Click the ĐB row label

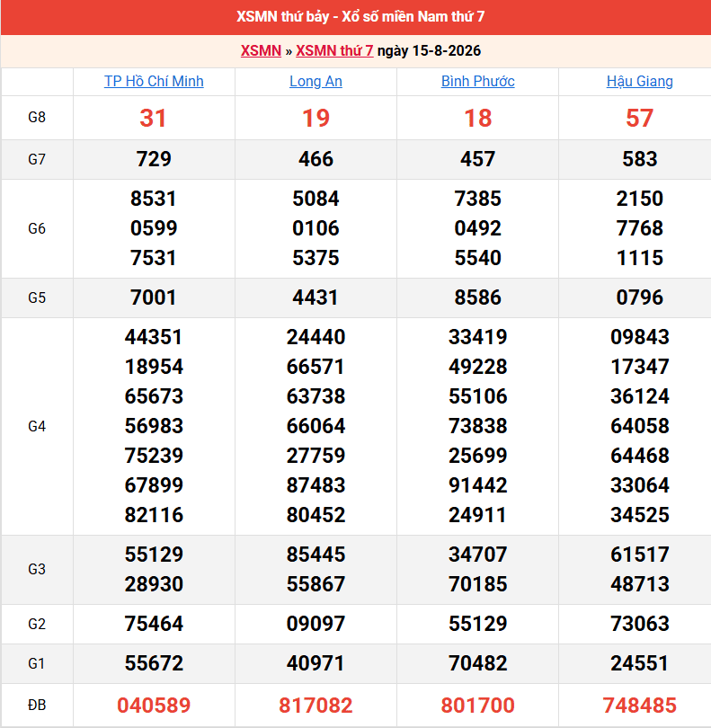click(37, 706)
